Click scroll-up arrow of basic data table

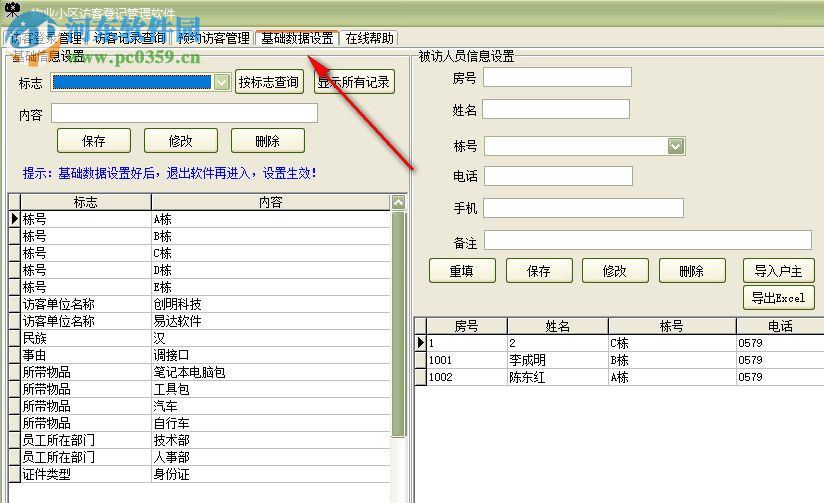click(399, 202)
